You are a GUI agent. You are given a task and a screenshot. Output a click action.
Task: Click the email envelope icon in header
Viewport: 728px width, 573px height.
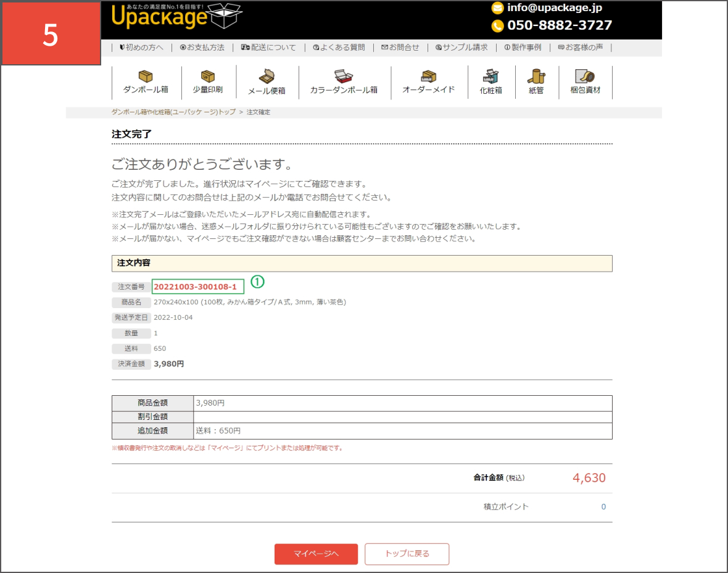coord(497,8)
